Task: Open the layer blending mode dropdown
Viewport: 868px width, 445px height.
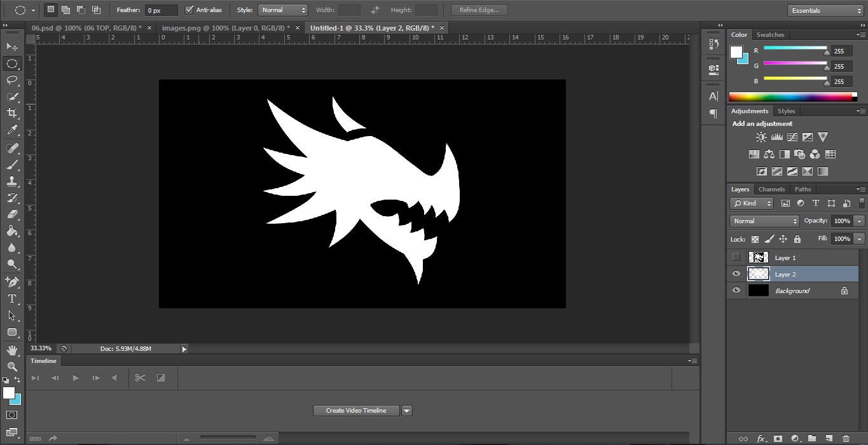Action: click(764, 221)
